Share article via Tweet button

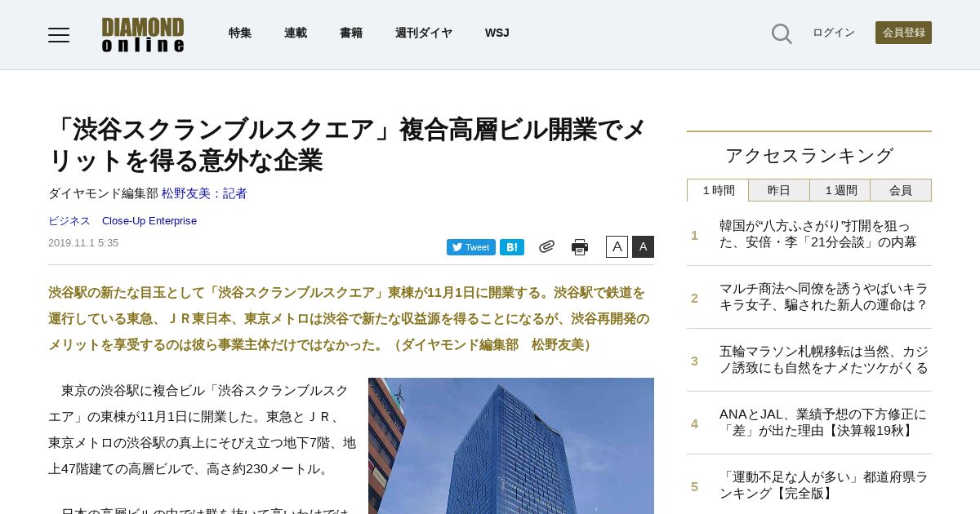click(x=471, y=247)
